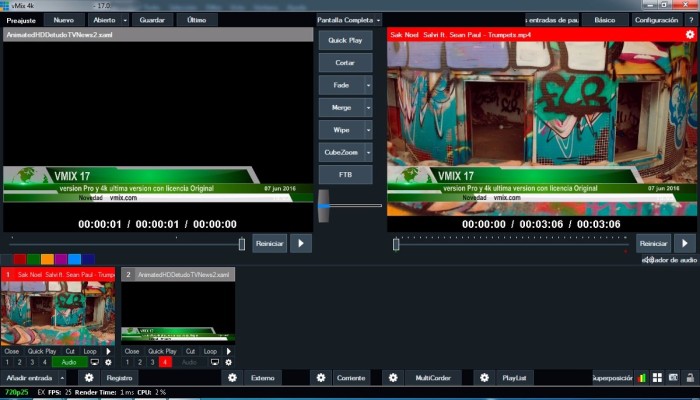Open output preview settings gear icon
The width and height of the screenshot is (700, 400).
(x=690, y=34)
